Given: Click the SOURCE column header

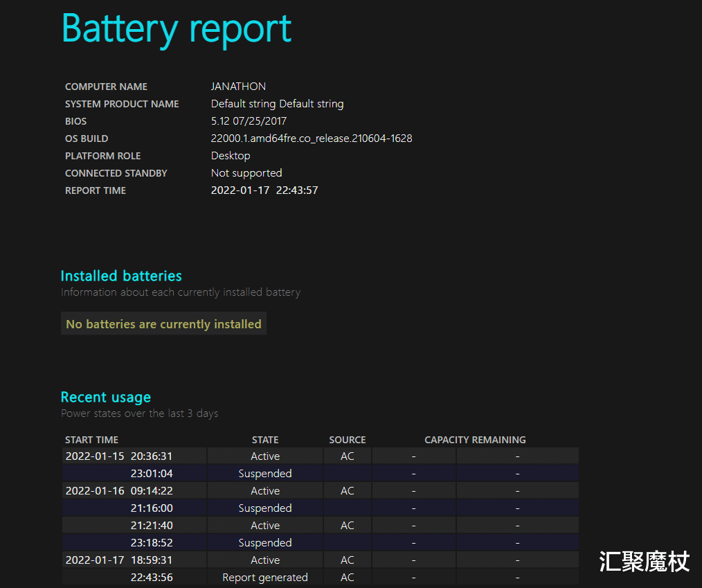Looking at the screenshot, I should click(x=348, y=440).
